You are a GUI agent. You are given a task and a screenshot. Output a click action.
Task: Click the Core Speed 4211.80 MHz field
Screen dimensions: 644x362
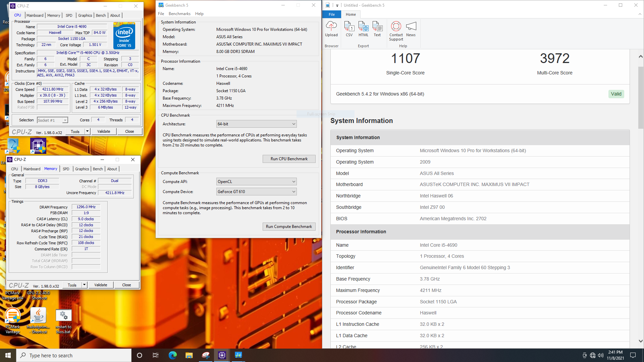point(53,89)
